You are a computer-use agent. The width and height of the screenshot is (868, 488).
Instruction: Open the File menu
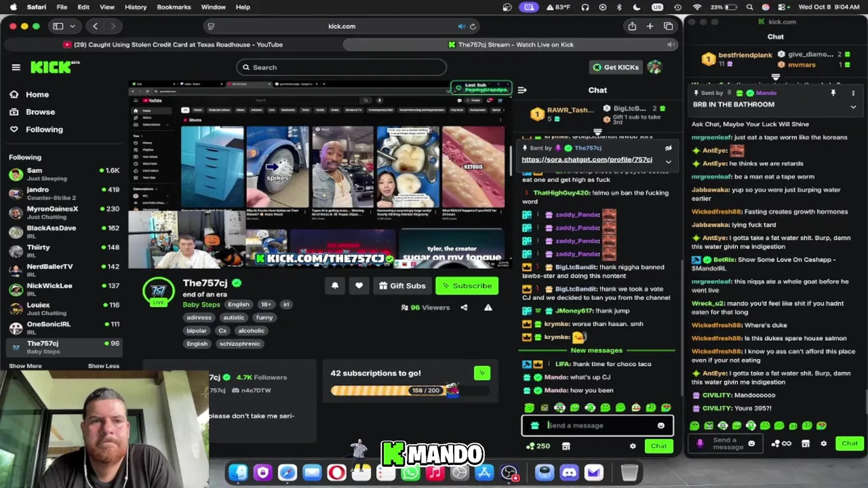click(x=62, y=7)
